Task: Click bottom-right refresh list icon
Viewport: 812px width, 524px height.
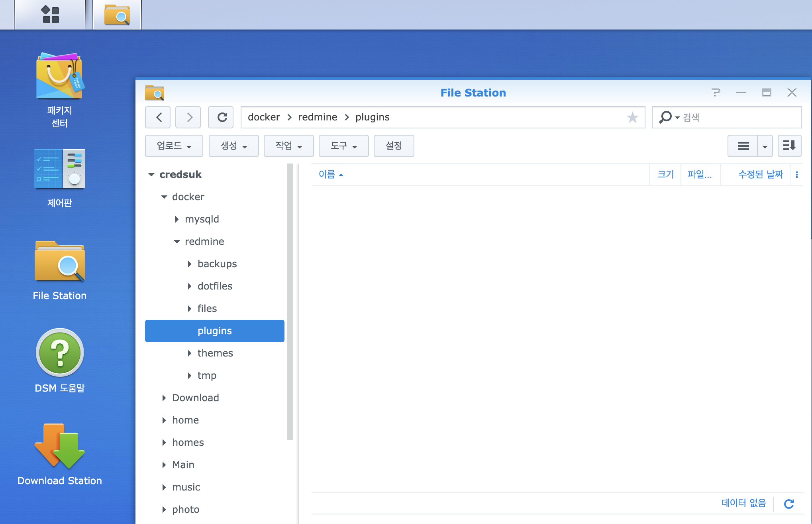Action: coord(788,504)
